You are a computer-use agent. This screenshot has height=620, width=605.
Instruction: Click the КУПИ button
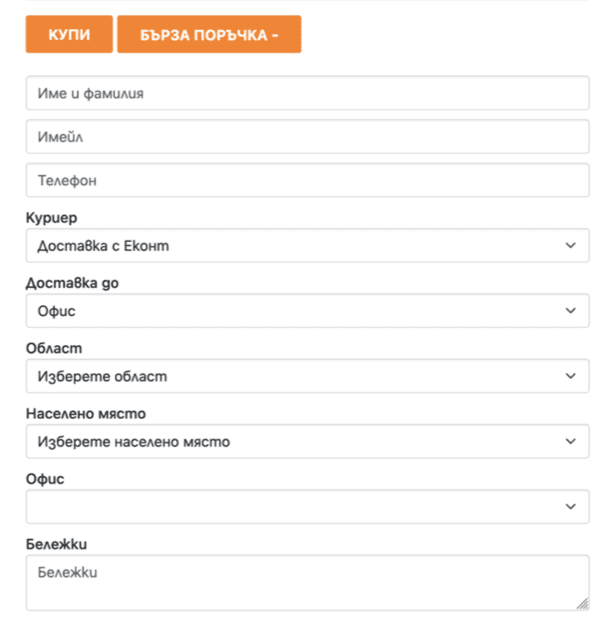tap(67, 35)
